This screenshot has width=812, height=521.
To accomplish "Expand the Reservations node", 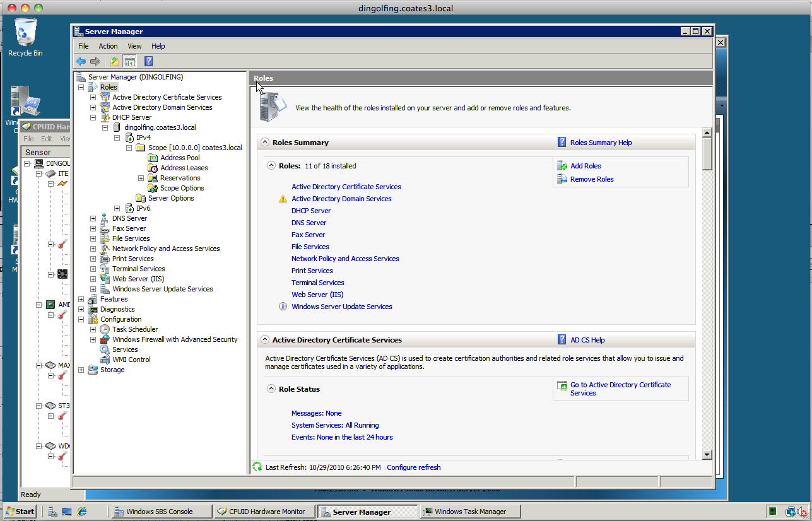I will (x=141, y=178).
